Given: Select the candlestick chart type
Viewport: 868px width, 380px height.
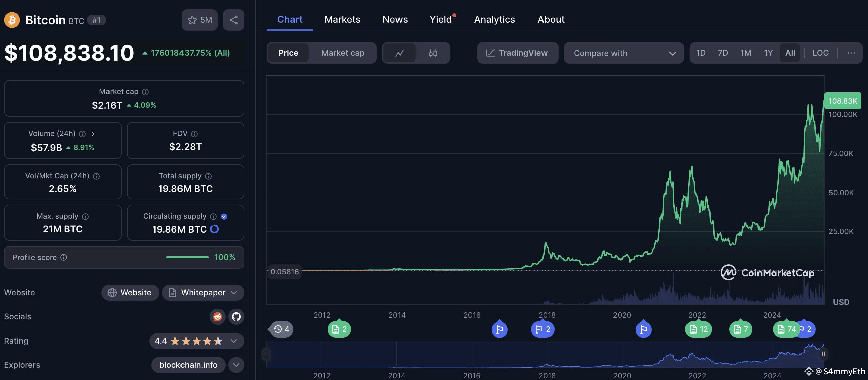Looking at the screenshot, I should click(x=433, y=53).
